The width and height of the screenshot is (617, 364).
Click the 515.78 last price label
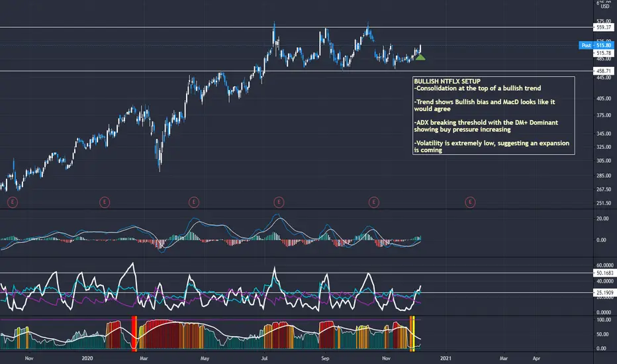click(x=604, y=53)
